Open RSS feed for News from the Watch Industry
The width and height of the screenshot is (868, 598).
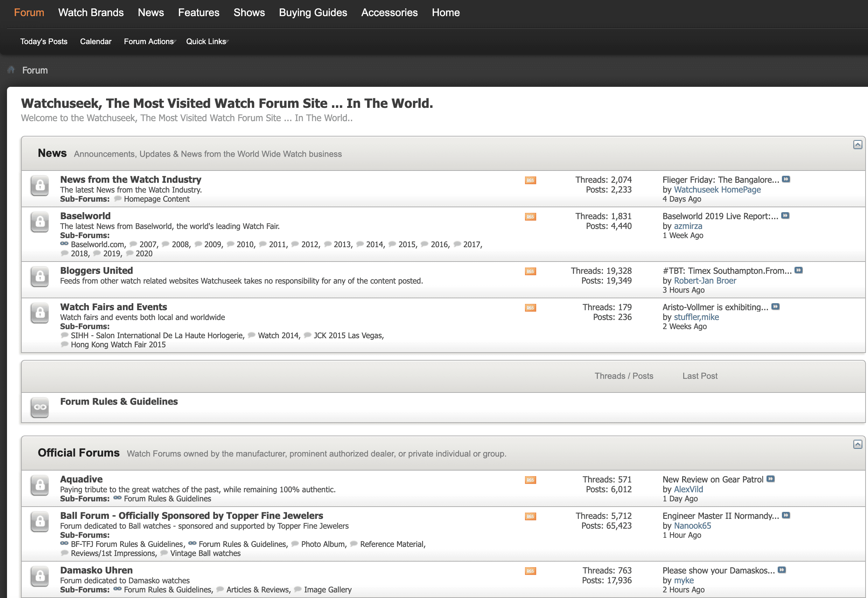tap(530, 180)
